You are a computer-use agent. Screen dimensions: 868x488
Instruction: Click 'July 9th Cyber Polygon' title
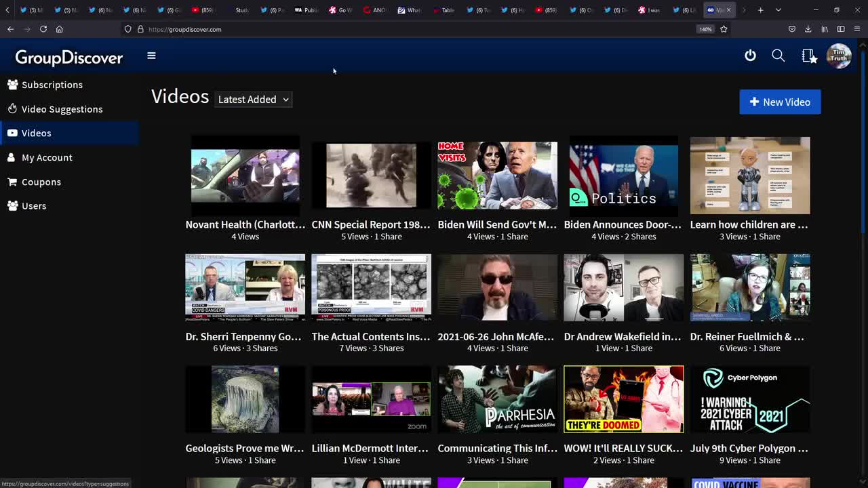click(749, 449)
